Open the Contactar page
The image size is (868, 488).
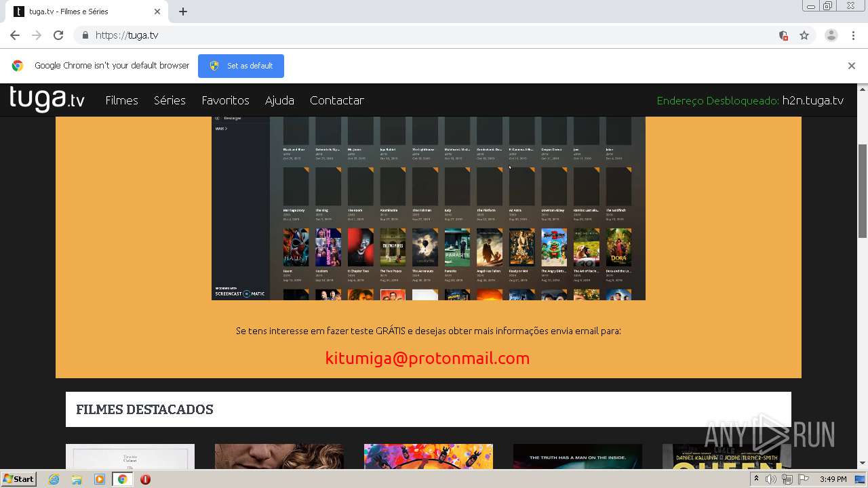(x=337, y=100)
